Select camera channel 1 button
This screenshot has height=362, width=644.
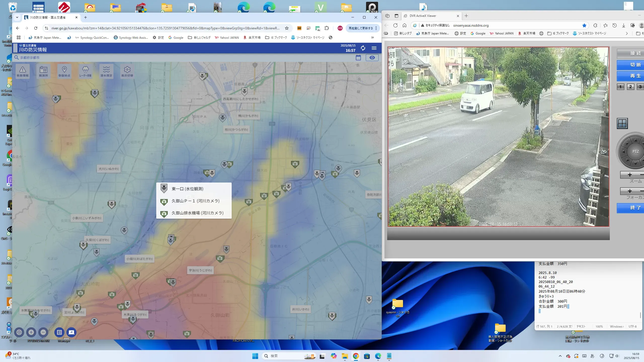click(620, 87)
